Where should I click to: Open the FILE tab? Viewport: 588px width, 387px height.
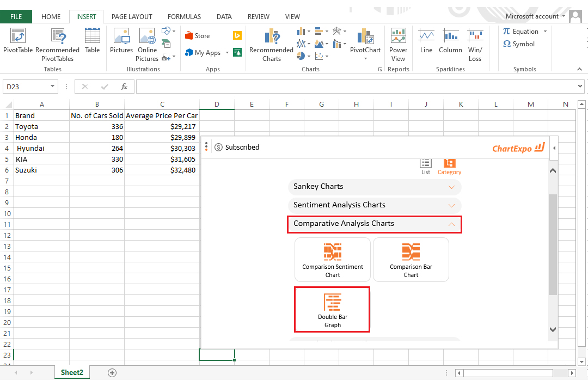pos(16,16)
